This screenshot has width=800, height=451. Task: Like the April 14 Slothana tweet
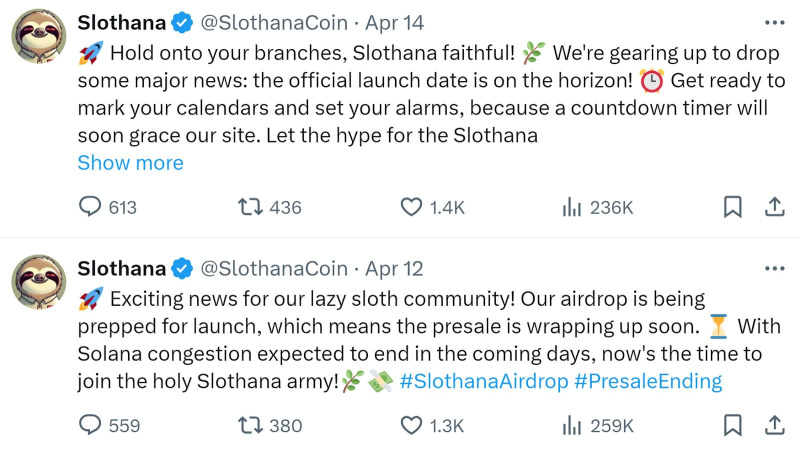(x=411, y=207)
